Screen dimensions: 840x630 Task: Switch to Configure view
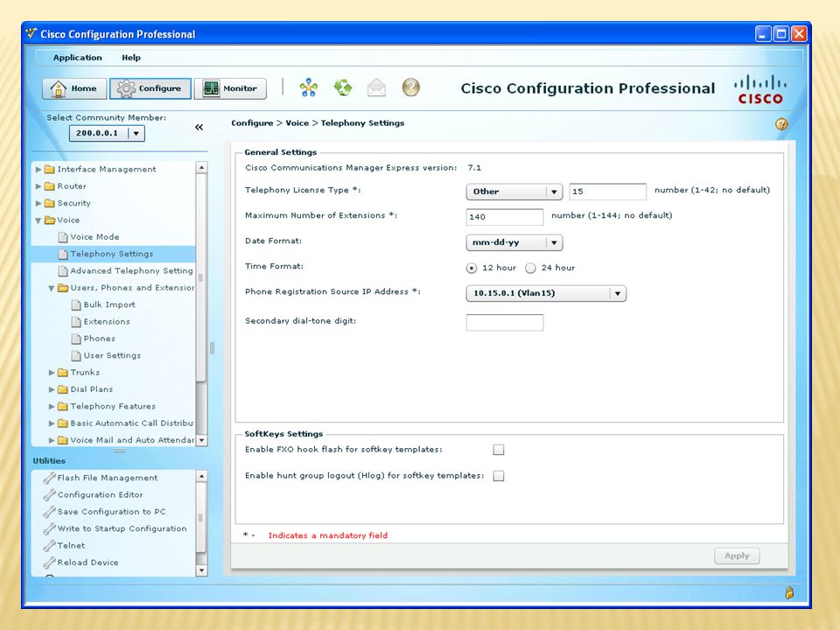pyautogui.click(x=150, y=88)
